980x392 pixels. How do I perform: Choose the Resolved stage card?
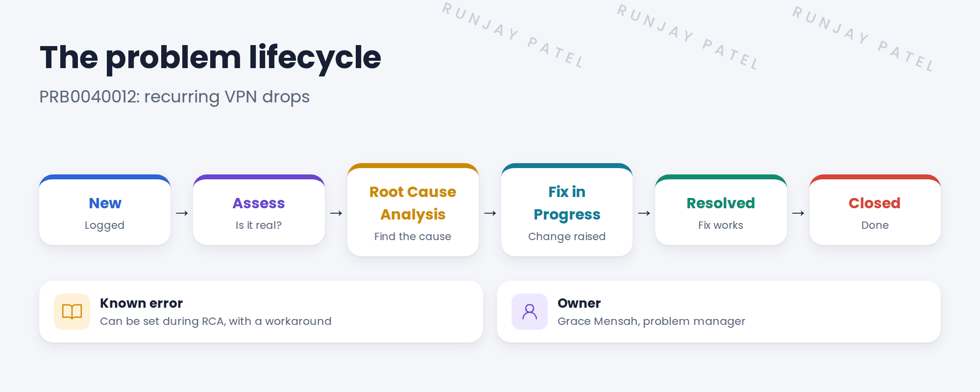721,210
